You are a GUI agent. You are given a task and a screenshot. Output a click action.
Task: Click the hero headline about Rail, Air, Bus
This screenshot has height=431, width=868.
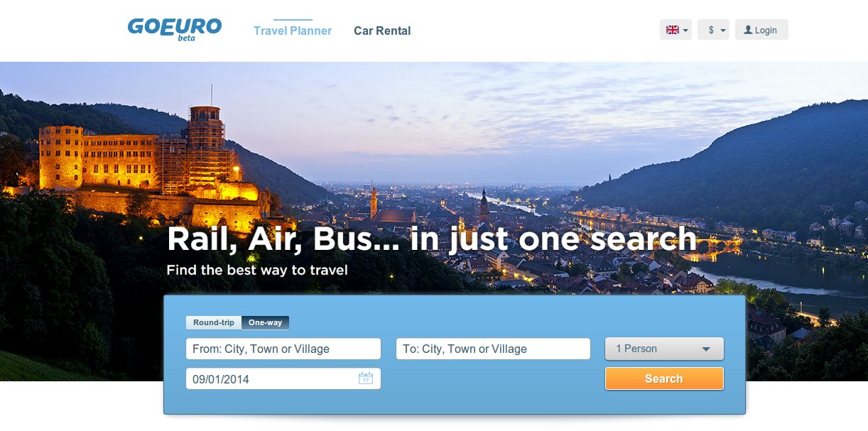432,239
